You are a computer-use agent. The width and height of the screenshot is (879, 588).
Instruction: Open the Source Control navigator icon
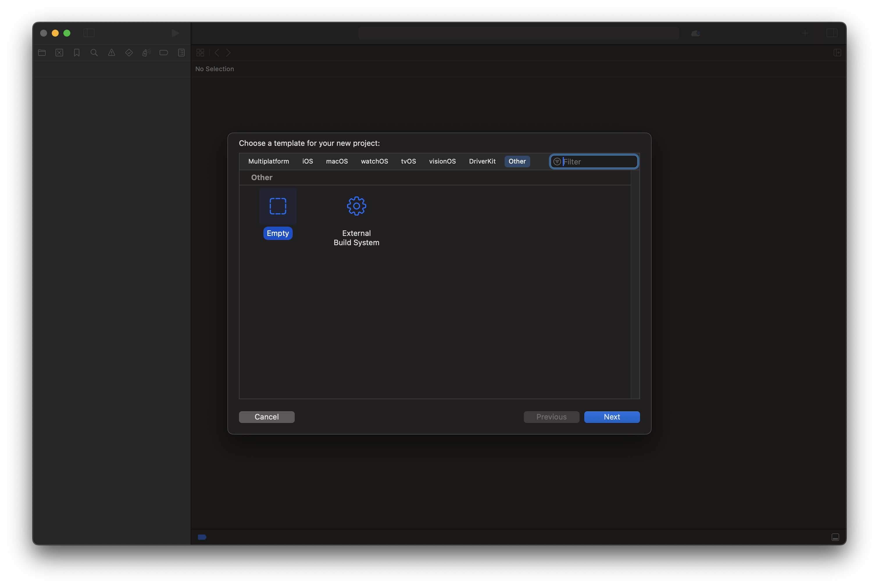(x=59, y=53)
